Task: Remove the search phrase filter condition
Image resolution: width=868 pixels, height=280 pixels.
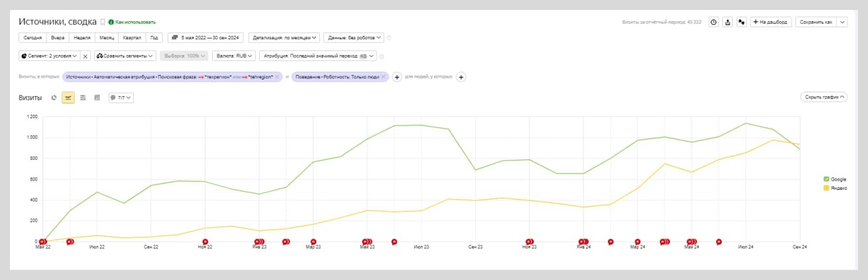Action: [x=277, y=77]
